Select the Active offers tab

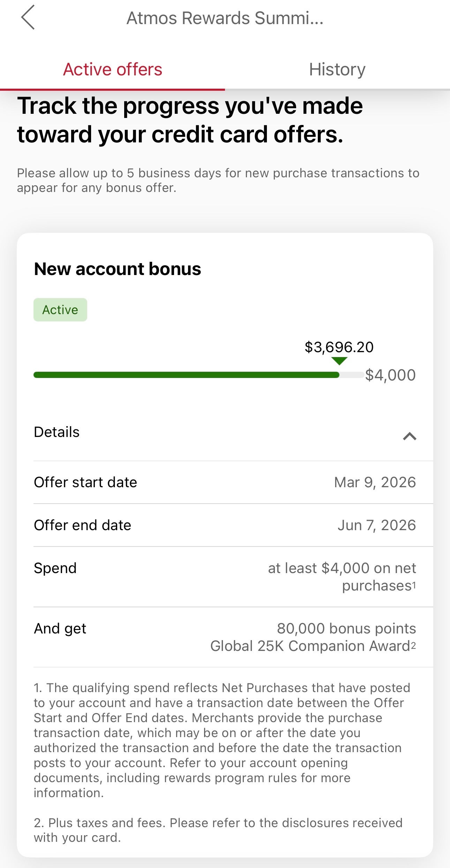[113, 69]
